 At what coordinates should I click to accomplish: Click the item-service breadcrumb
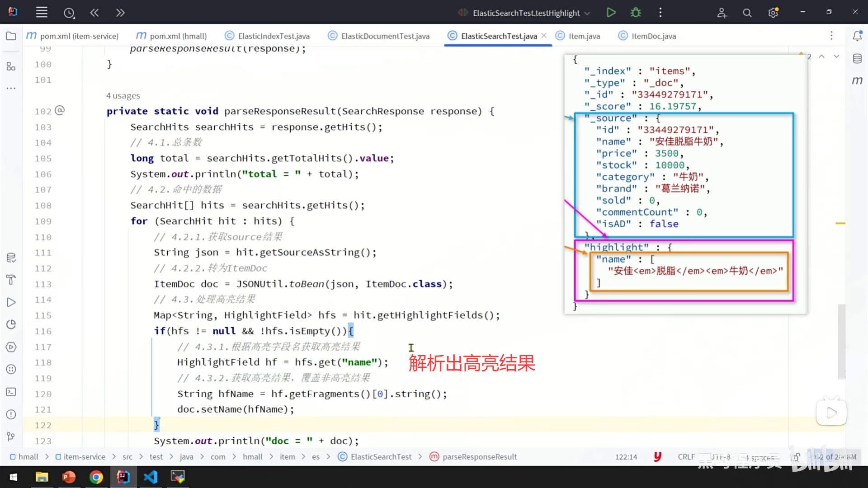point(84,457)
